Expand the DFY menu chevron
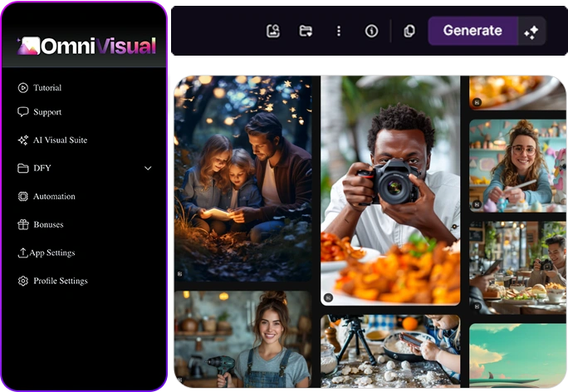This screenshot has height=392, width=568. (148, 168)
